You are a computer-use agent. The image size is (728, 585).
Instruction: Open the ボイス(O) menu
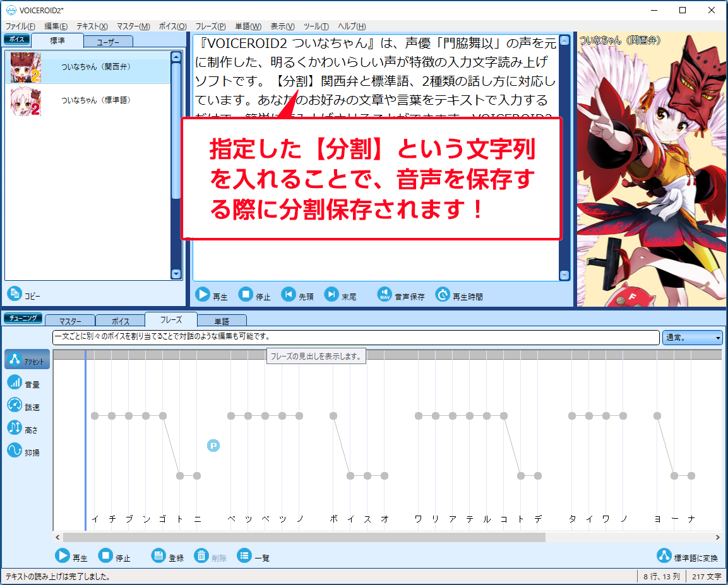click(173, 27)
